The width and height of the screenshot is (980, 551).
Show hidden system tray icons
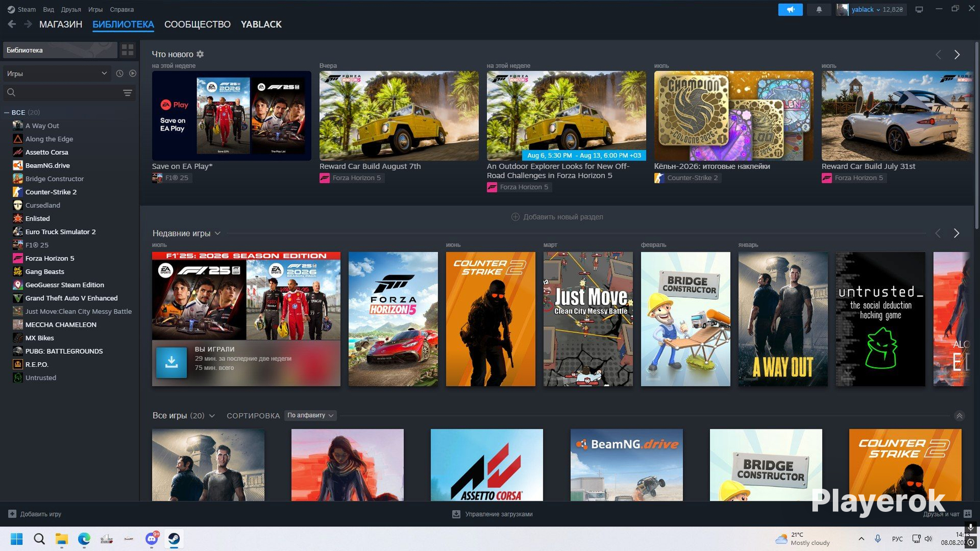(861, 539)
